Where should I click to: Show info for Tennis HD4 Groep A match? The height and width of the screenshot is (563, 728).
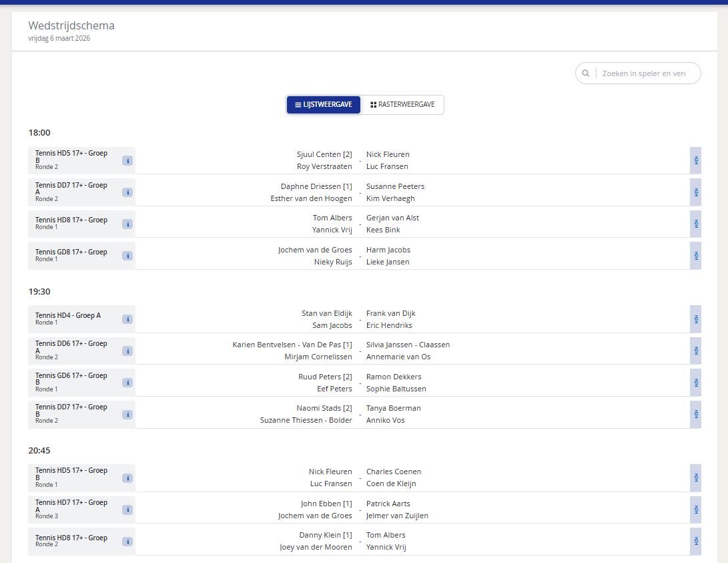click(x=127, y=319)
